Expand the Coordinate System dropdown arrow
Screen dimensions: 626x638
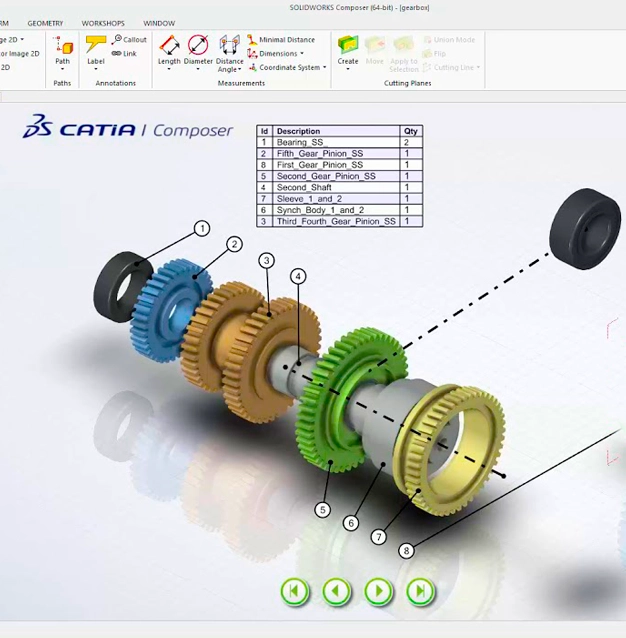point(325,67)
